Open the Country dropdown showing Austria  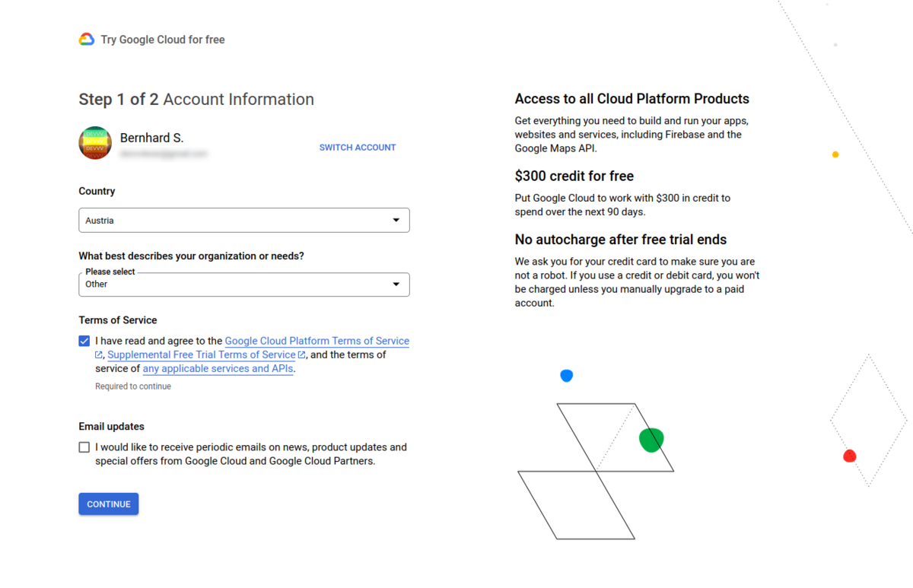pos(243,221)
